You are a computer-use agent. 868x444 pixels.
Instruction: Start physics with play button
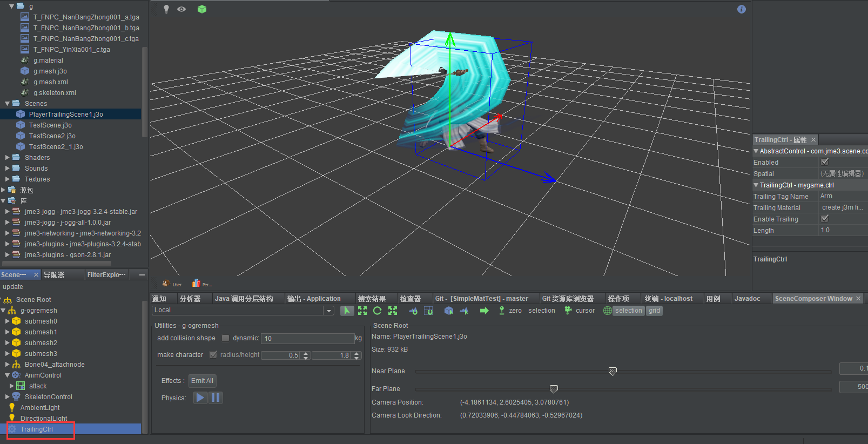click(x=200, y=398)
